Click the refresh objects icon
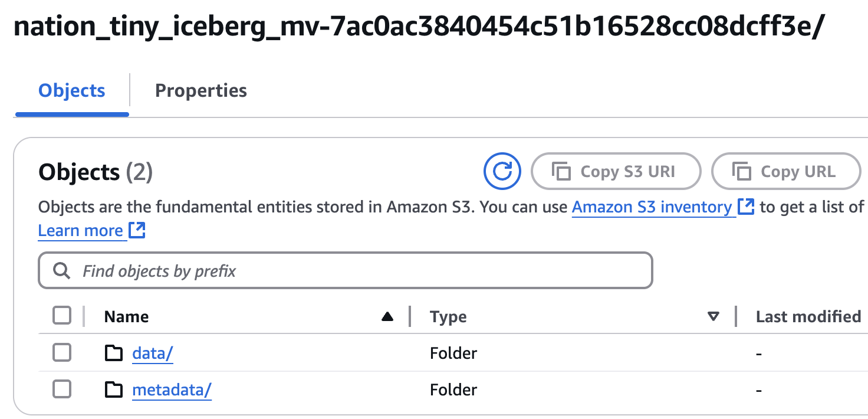868x419 pixels. pos(502,172)
